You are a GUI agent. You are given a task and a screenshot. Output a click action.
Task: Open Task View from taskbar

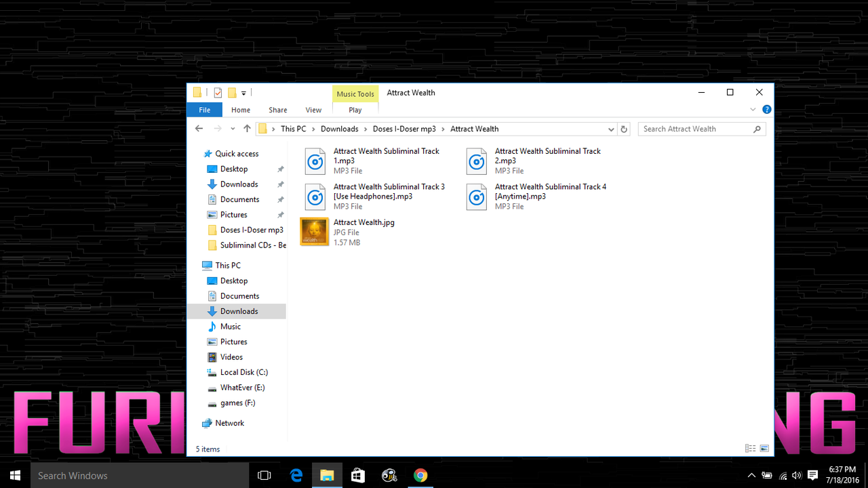(x=264, y=476)
